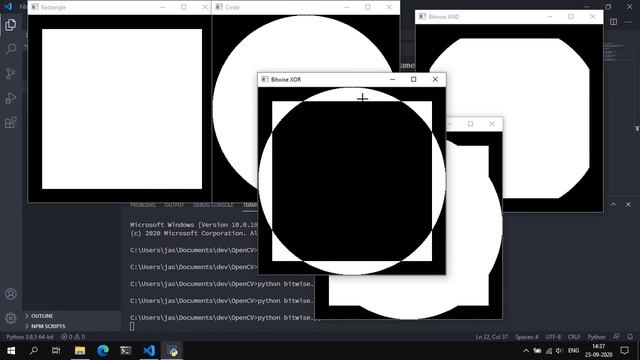Open the editor More Actions ellipsis
The height and width of the screenshot is (360, 640).
(x=628, y=22)
